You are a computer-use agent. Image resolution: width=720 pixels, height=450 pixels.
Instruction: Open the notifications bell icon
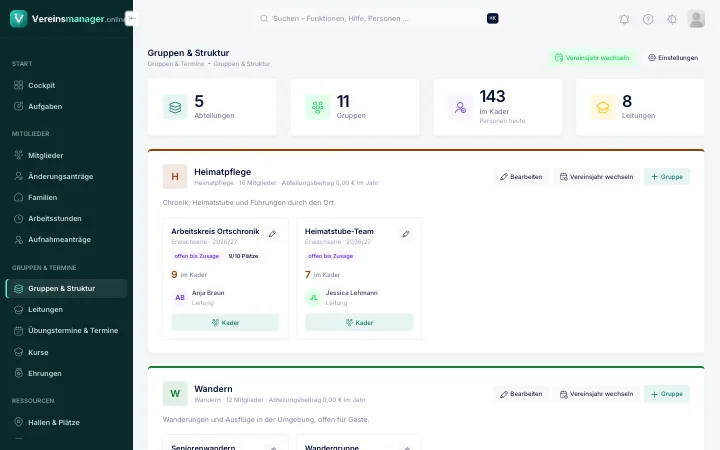point(624,19)
